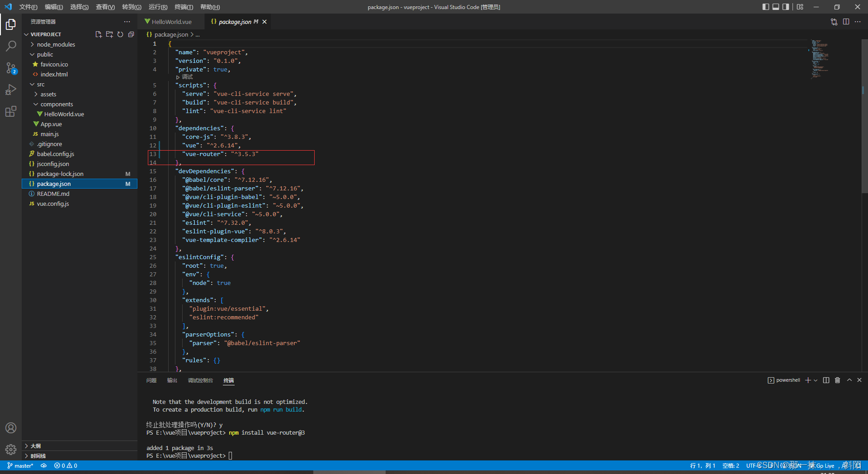The height and width of the screenshot is (474, 868).
Task: Open the 选择(S) menu
Action: click(79, 7)
